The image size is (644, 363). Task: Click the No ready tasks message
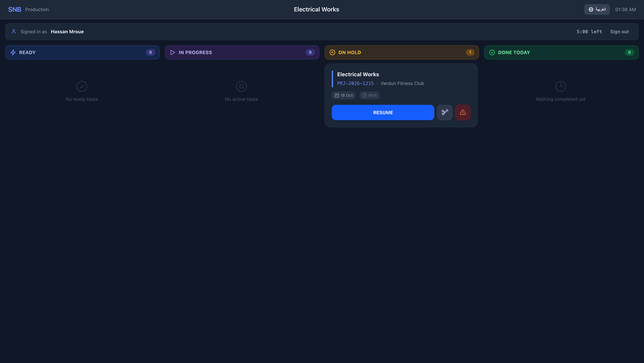82,99
